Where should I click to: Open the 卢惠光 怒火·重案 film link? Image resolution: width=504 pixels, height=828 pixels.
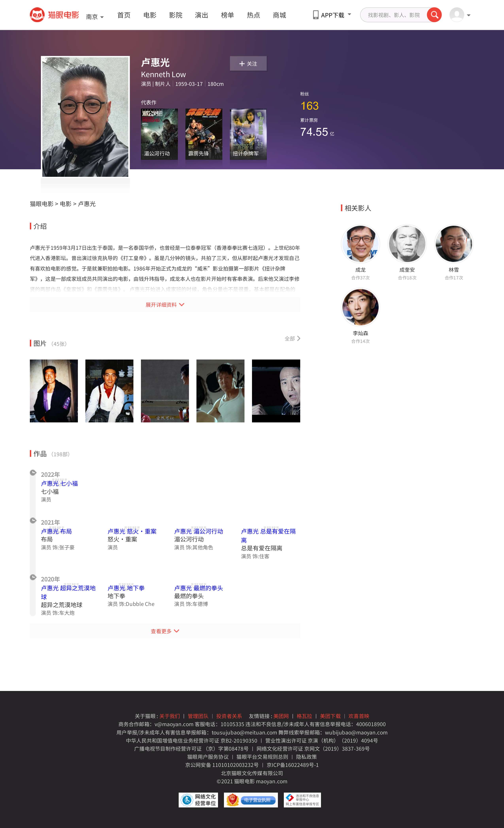(132, 531)
